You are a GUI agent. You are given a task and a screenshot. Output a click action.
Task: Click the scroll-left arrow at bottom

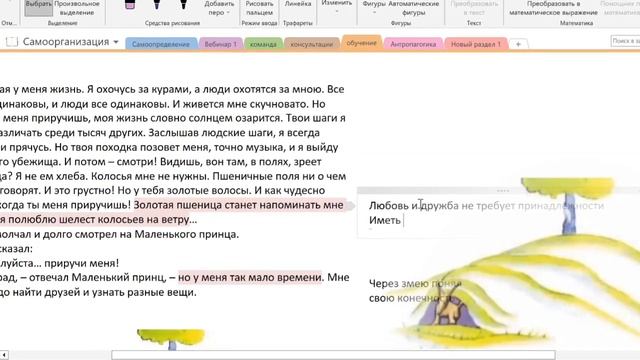tap(4, 355)
